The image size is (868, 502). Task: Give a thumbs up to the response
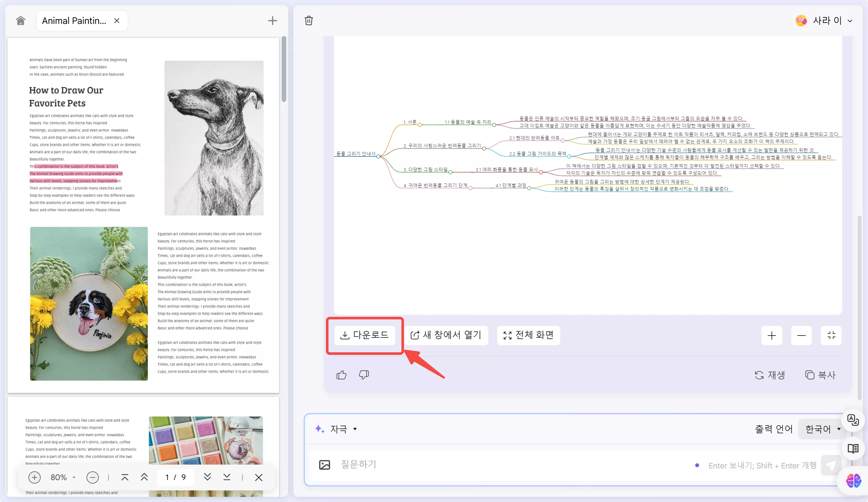coord(341,375)
